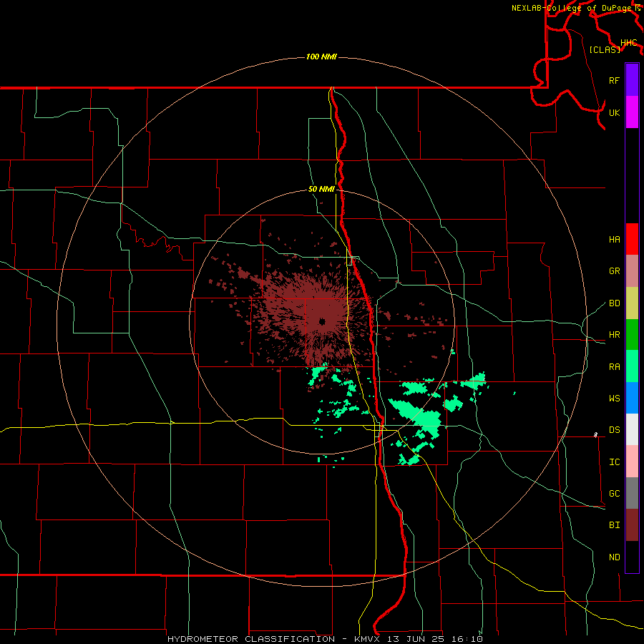Click the 'HA' legend label
The width and height of the screenshot is (644, 644).
click(x=614, y=240)
